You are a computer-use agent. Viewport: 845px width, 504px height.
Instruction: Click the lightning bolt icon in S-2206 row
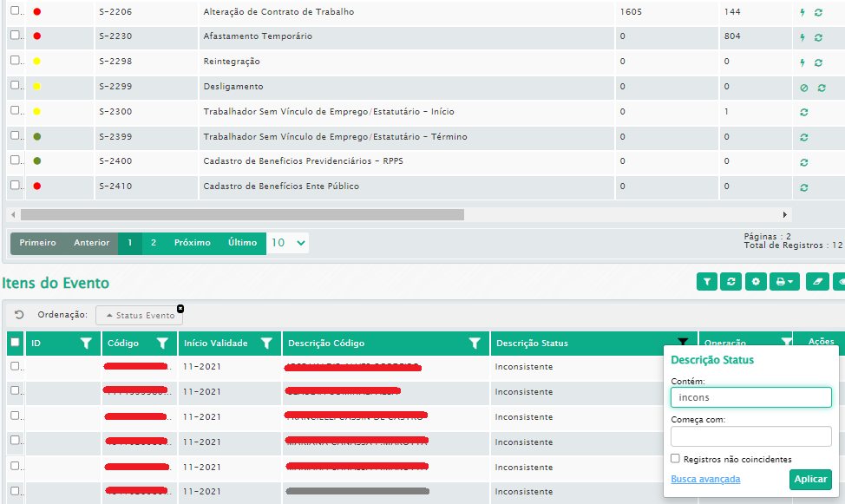tap(802, 13)
